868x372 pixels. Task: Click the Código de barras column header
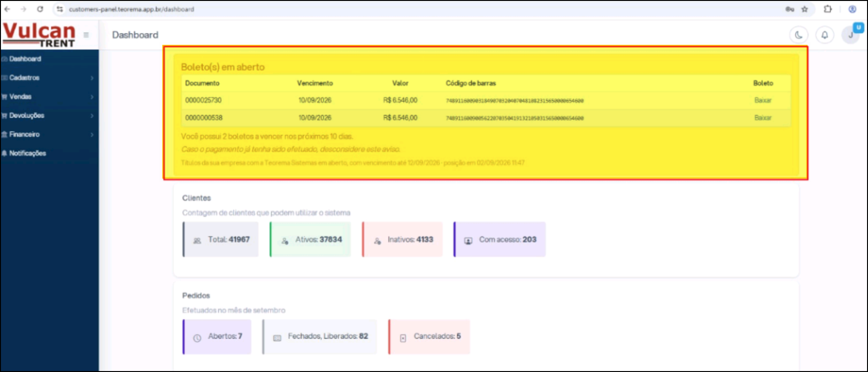tap(471, 83)
